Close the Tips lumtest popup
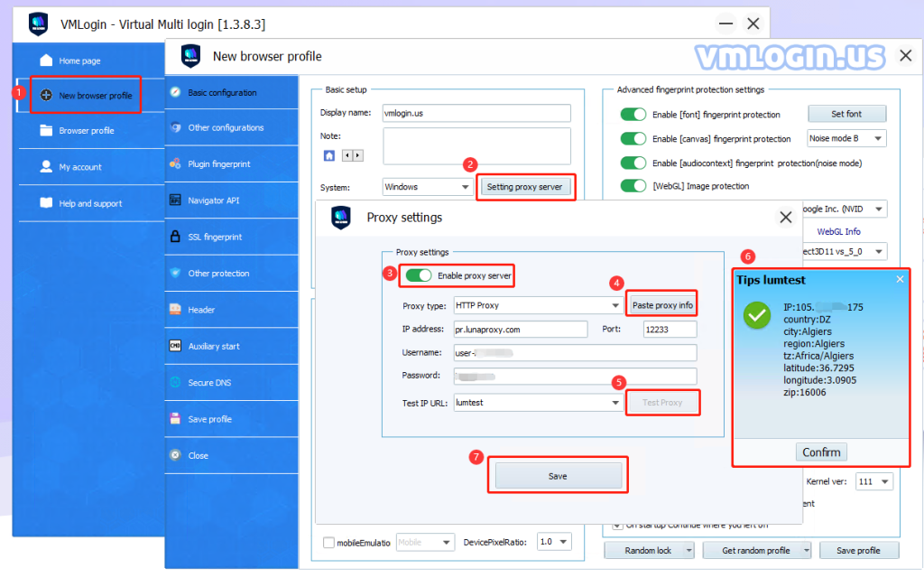Image resolution: width=924 pixels, height=587 pixels. (900, 279)
